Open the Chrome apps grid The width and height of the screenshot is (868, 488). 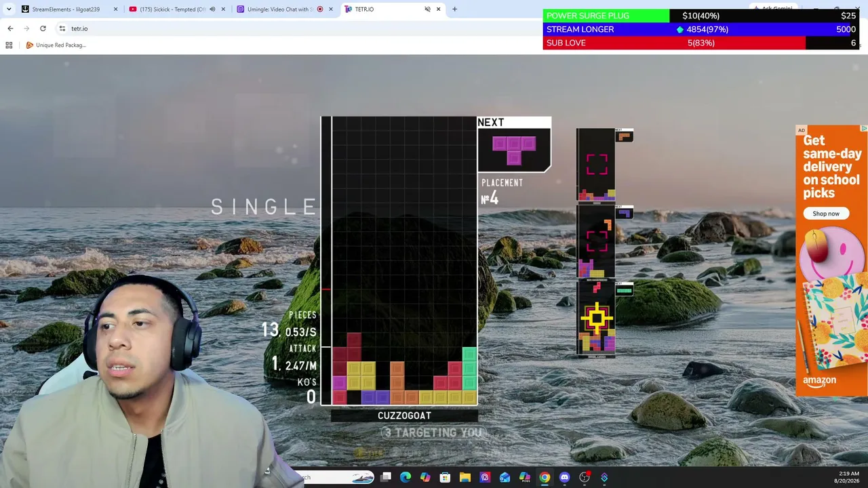click(9, 45)
